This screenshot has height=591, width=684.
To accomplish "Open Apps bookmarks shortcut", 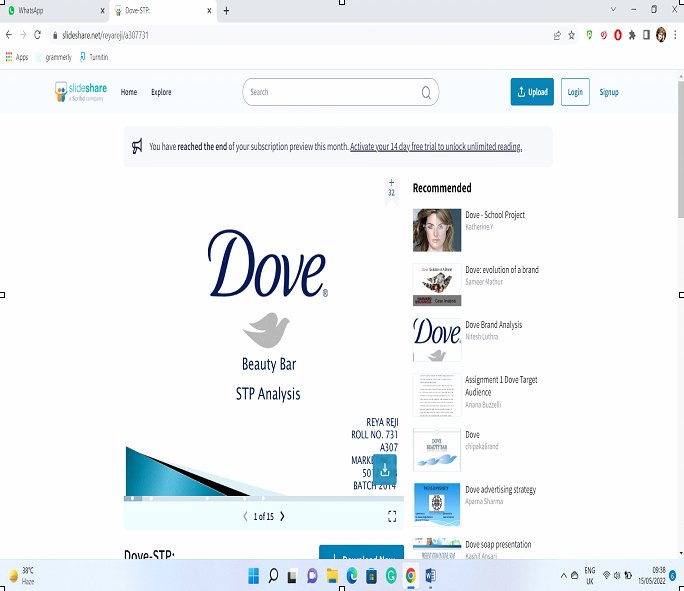I will 17,57.
